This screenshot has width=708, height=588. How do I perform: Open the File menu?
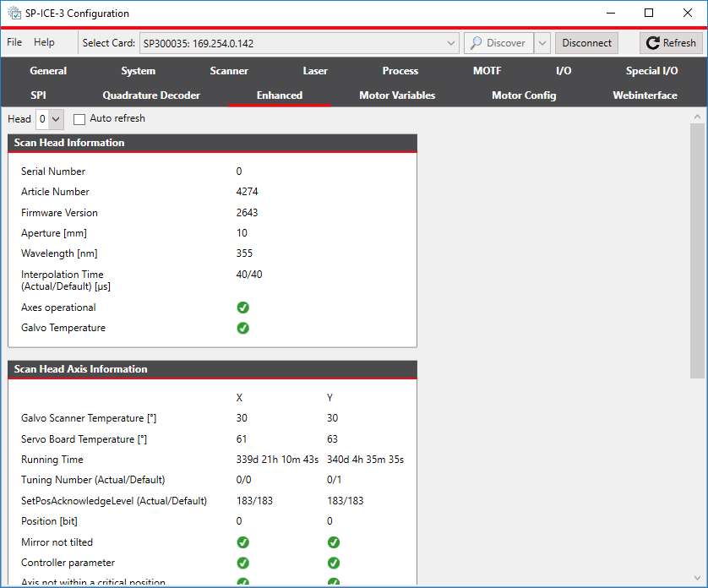click(14, 42)
